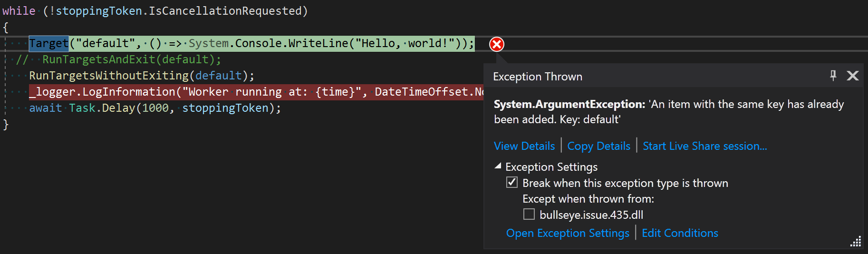
Task: Click the System.ArgumentException message text
Action: click(x=669, y=111)
